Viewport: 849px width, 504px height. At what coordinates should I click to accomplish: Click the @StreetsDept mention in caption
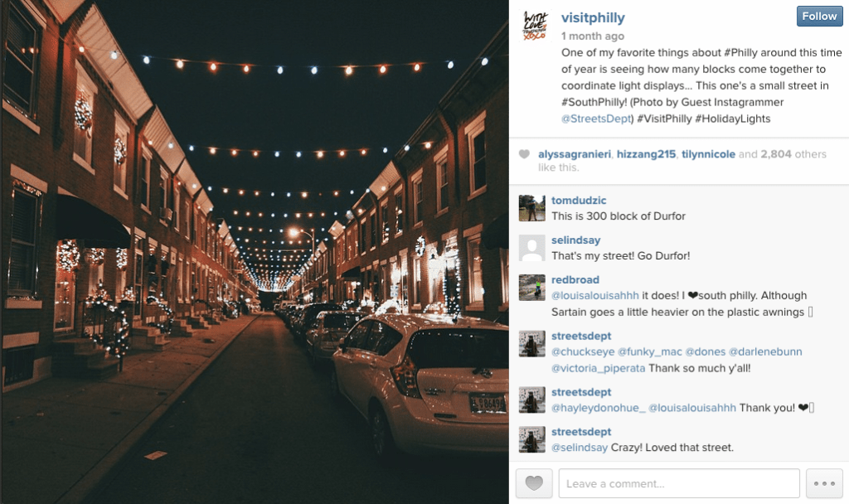[x=596, y=119]
